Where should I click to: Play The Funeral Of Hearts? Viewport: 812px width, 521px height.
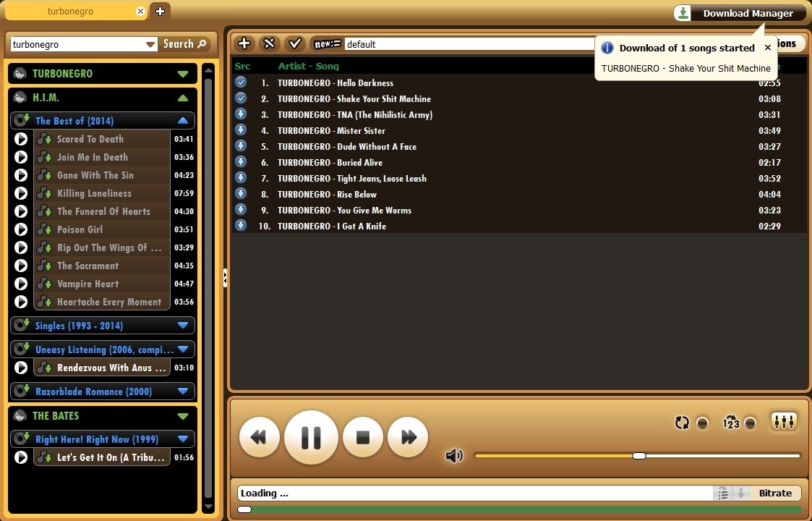click(x=21, y=211)
